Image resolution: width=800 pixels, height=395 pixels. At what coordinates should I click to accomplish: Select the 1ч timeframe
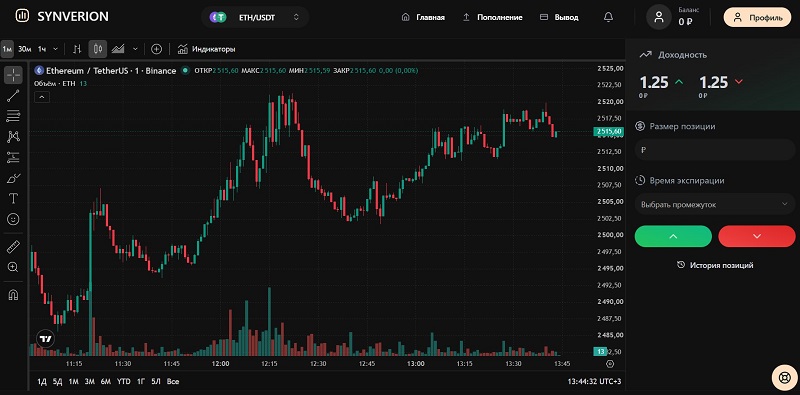click(42, 49)
